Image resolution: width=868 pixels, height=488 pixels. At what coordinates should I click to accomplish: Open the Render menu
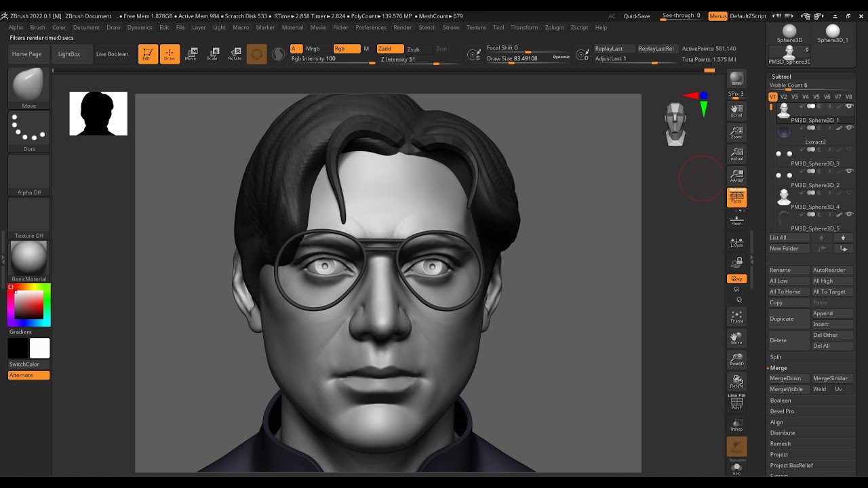(x=402, y=28)
